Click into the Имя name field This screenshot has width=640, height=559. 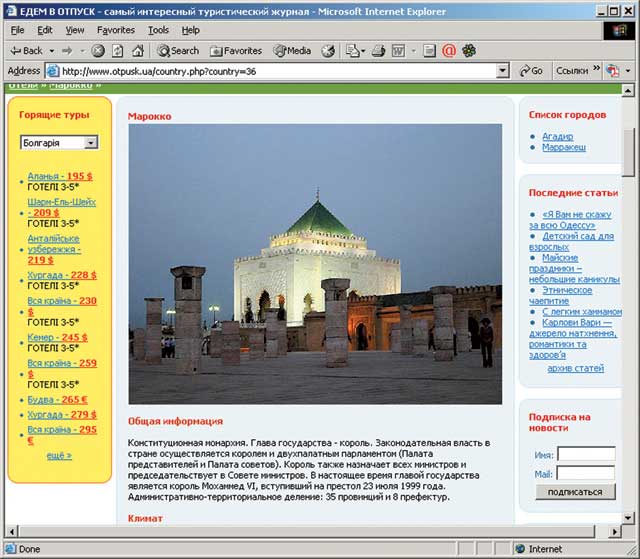(585, 454)
